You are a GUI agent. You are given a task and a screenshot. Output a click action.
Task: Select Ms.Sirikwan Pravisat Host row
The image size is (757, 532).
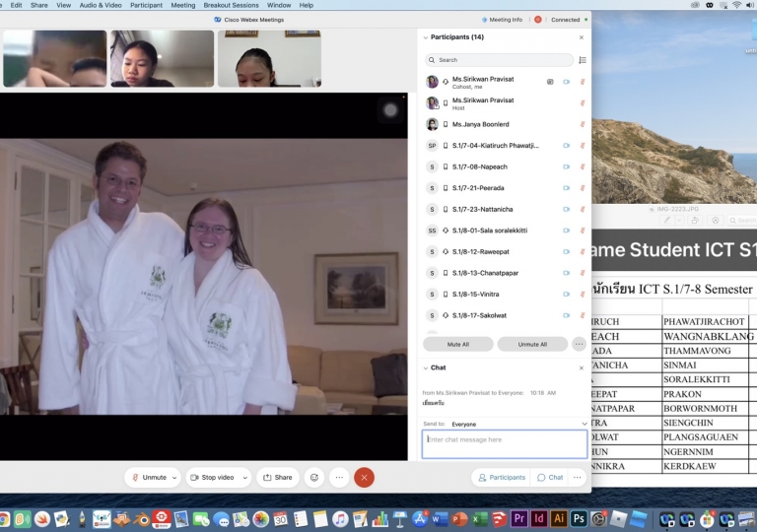[505, 103]
